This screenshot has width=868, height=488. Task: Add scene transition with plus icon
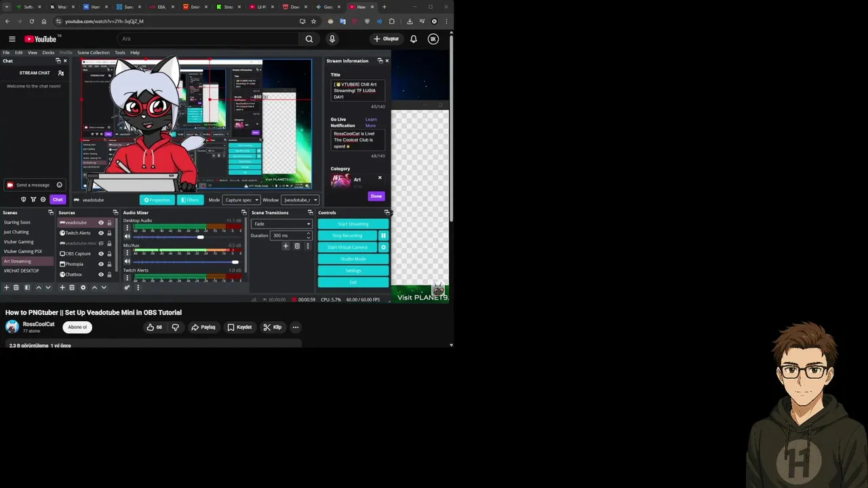pos(285,246)
